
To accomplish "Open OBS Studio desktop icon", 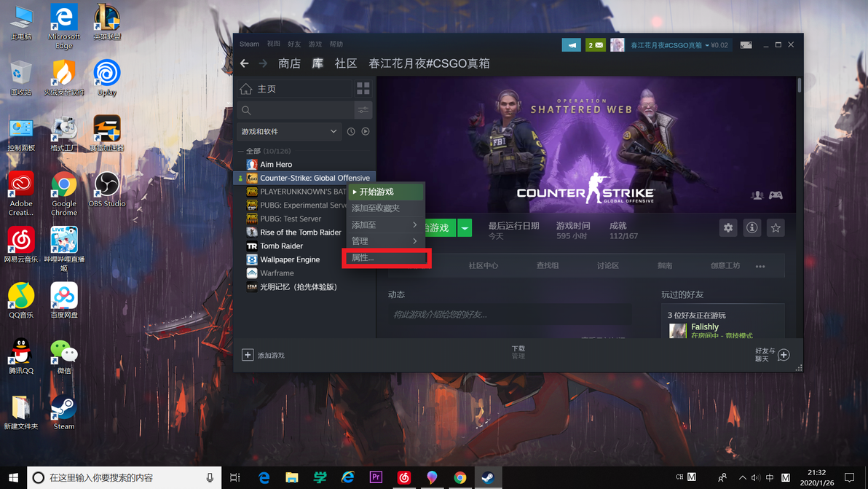I will 107,189.
